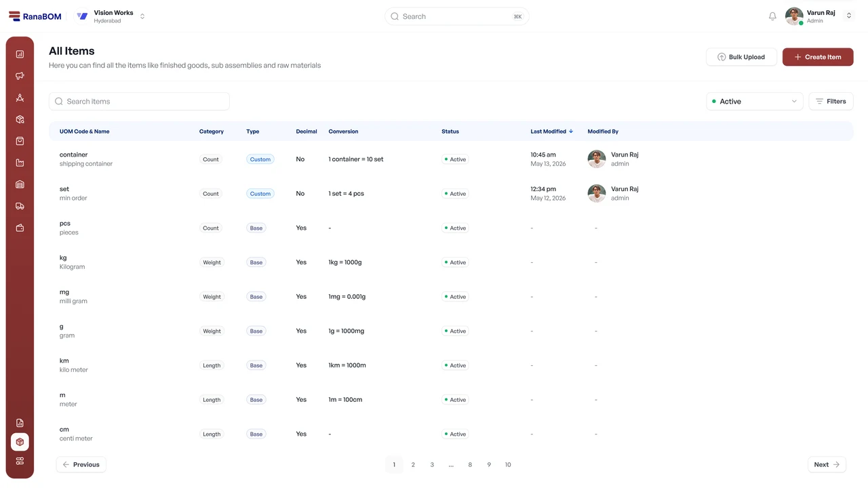This screenshot has height=488, width=868.
Task: Expand the Varun Raj account menu chevron
Action: [849, 16]
